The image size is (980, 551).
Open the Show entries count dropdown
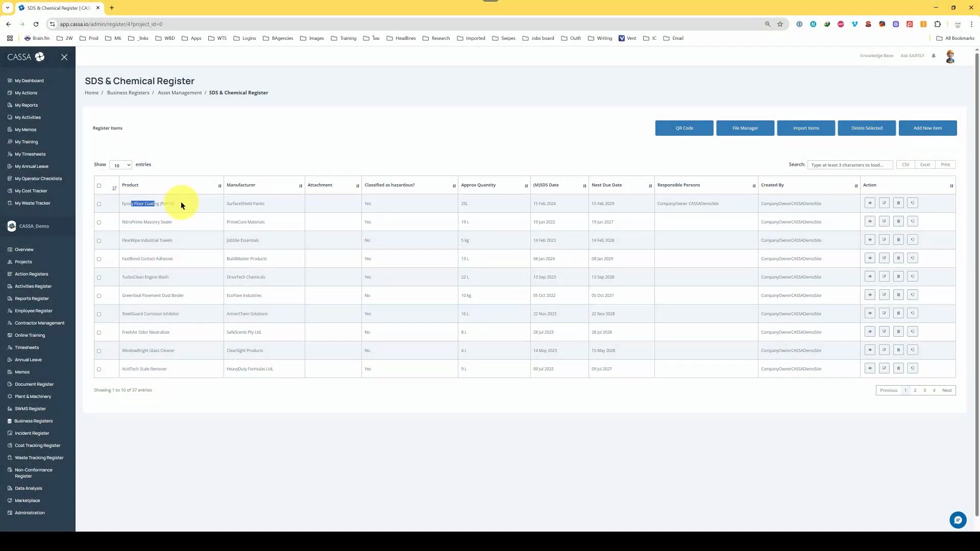[120, 165]
